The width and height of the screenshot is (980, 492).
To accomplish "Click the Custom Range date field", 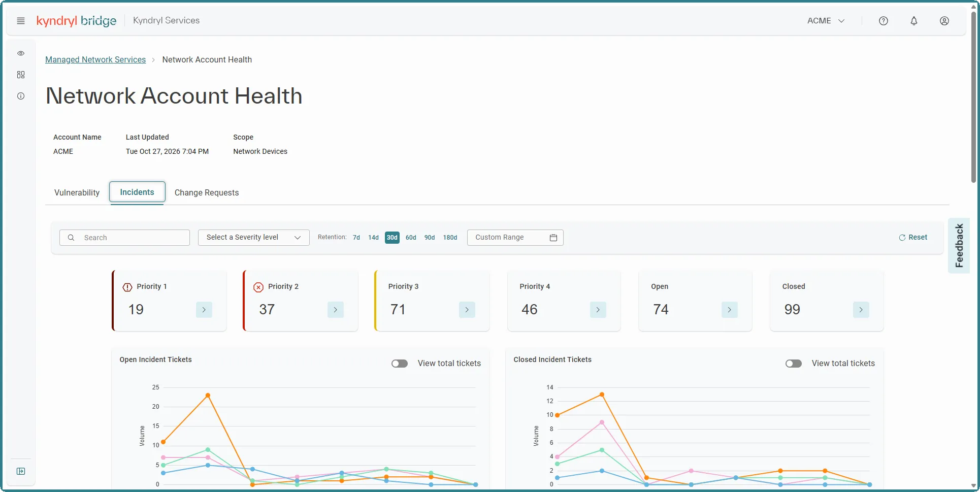I will [515, 238].
